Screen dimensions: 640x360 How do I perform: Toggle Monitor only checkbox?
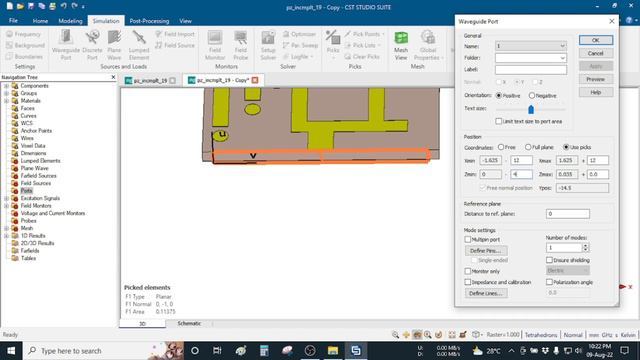(x=468, y=271)
